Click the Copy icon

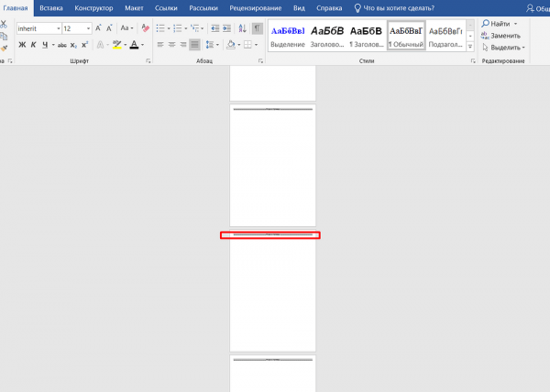point(4,36)
